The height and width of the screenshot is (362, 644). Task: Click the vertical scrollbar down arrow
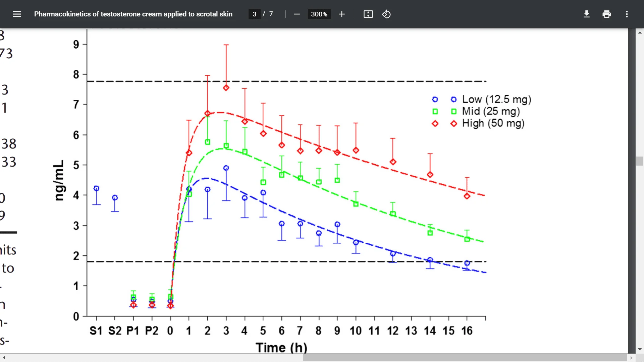point(640,349)
